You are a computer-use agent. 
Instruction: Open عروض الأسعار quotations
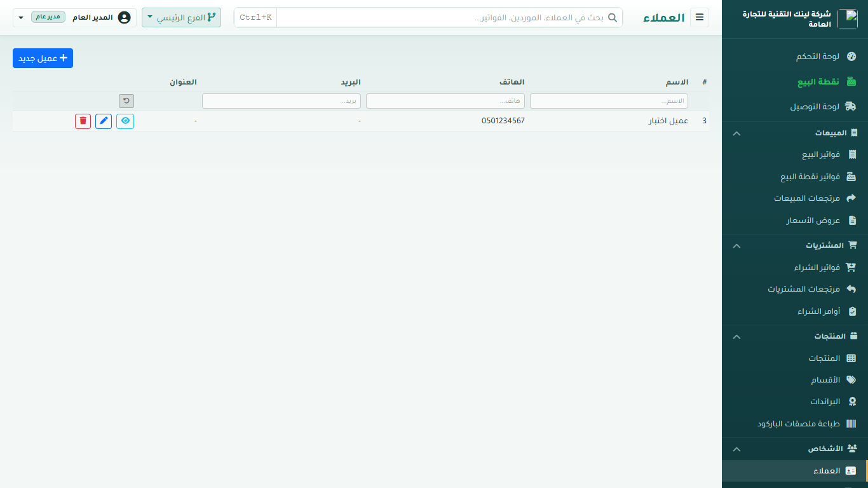point(794,220)
